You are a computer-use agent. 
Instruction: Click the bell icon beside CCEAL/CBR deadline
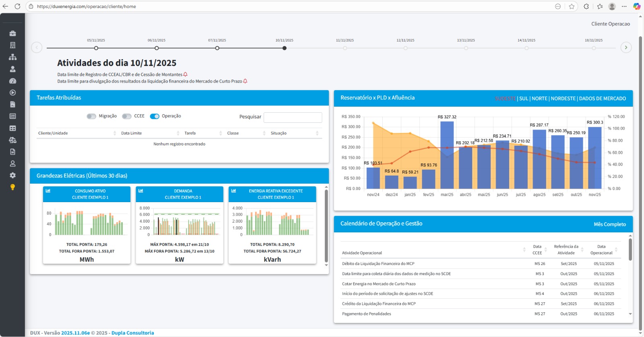186,74
